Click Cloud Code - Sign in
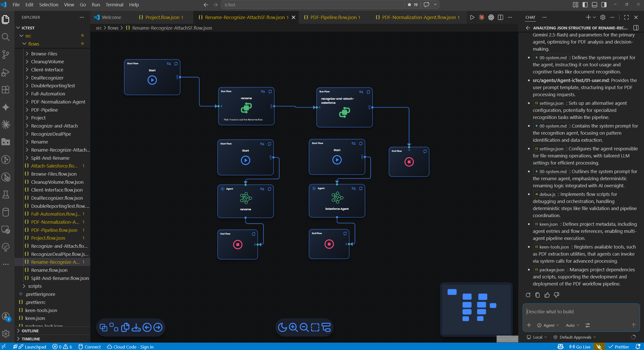This screenshot has width=644, height=350. tap(130, 347)
